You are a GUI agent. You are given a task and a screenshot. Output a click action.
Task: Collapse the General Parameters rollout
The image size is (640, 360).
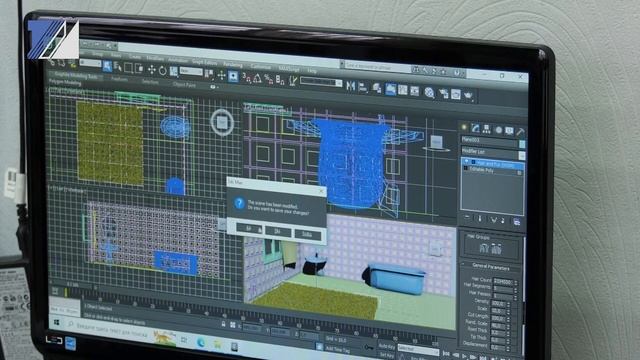491,267
